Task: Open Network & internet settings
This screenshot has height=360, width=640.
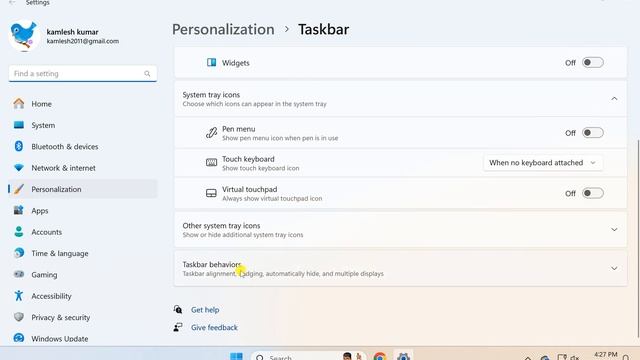Action: click(x=82, y=168)
